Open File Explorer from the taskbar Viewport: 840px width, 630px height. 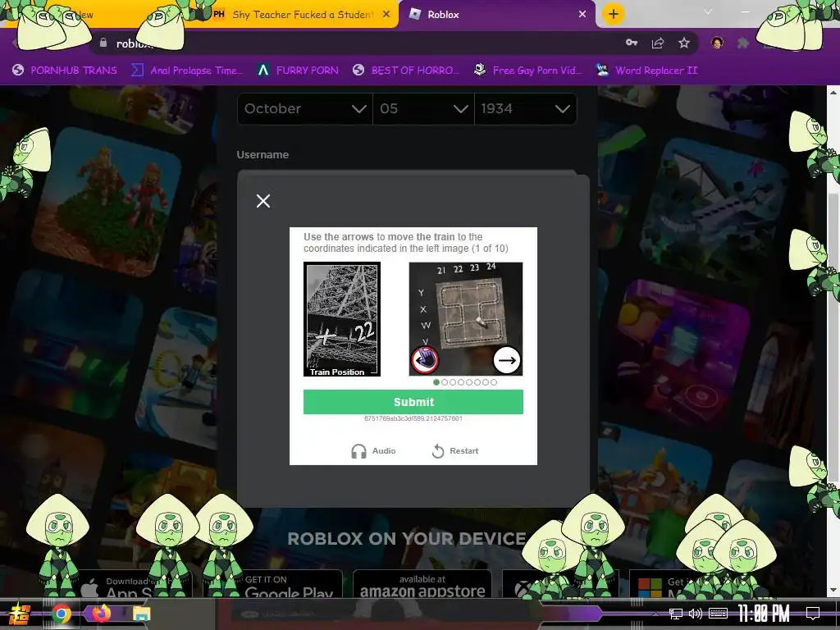click(141, 614)
